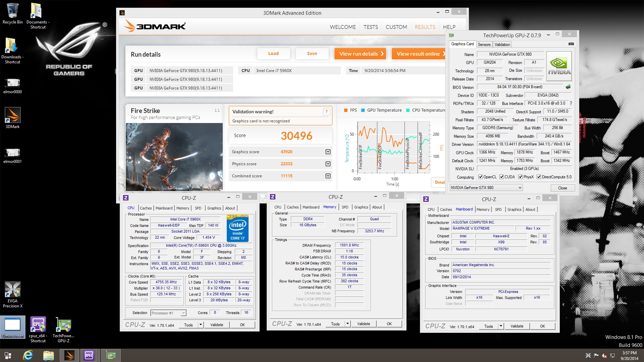Image resolution: width=644 pixels, height=362 pixels.
Task: Switch to Sensors tab in GPU-Z
Action: coord(484,44)
